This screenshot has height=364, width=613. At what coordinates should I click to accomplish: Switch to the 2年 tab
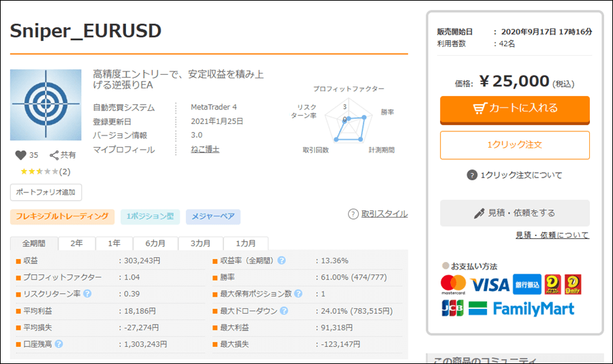pyautogui.click(x=77, y=244)
